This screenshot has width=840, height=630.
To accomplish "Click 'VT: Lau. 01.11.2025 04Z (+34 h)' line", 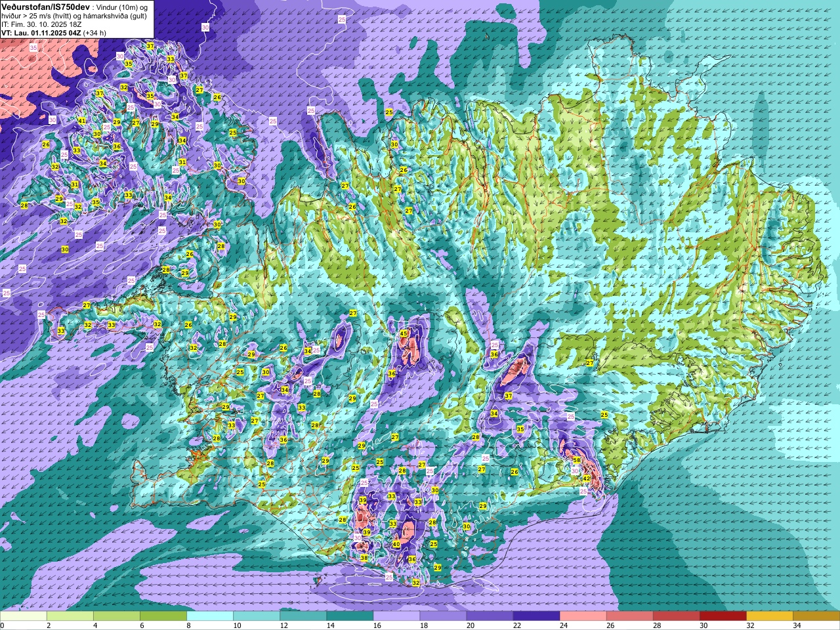I will (x=54, y=32).
